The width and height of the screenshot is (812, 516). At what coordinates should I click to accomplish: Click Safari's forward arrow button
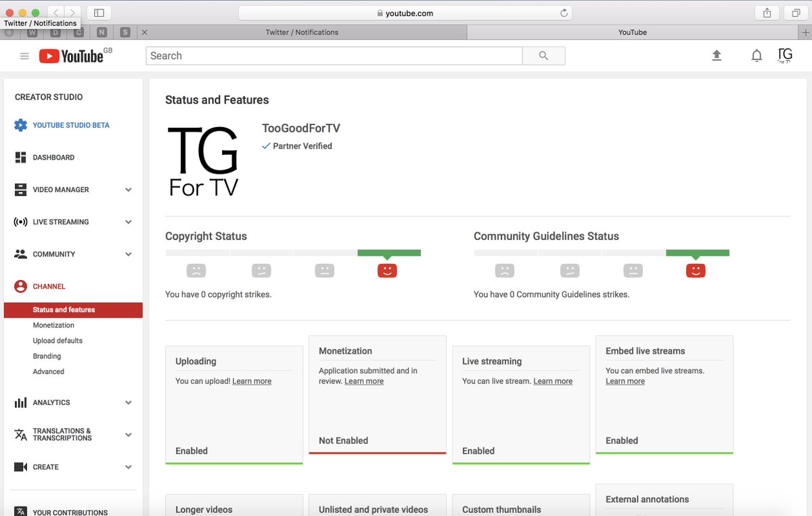pyautogui.click(x=72, y=13)
